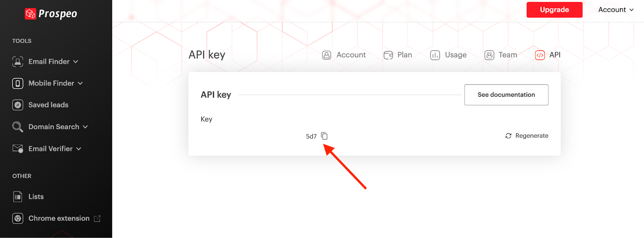
Task: Expand the Email Finder menu chevron
Action: click(76, 62)
